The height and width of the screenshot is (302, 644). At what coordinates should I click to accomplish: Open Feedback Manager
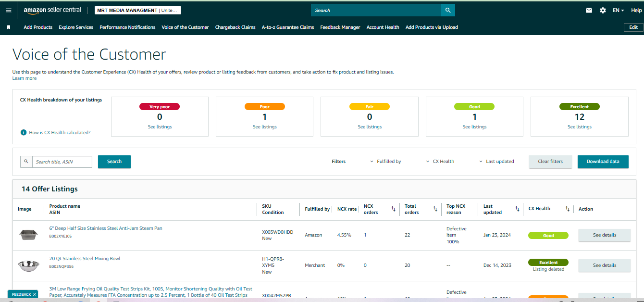340,27
